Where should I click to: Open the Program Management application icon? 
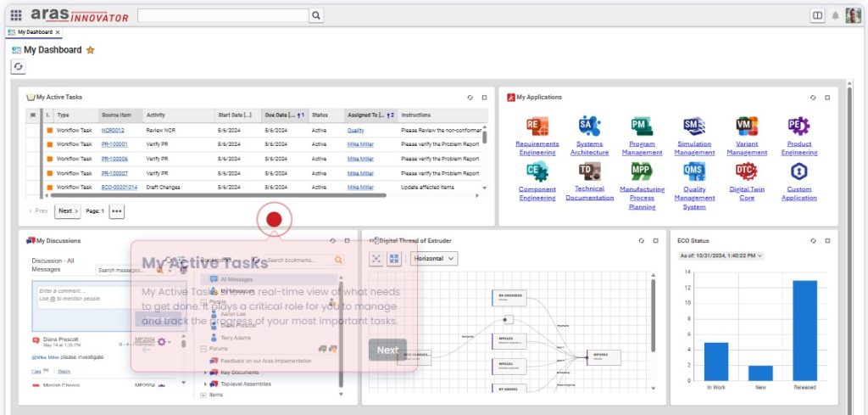pyautogui.click(x=642, y=126)
